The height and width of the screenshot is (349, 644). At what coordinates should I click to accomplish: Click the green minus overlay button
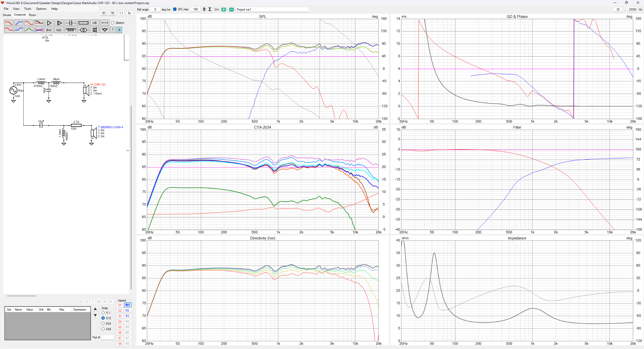[x=231, y=9]
